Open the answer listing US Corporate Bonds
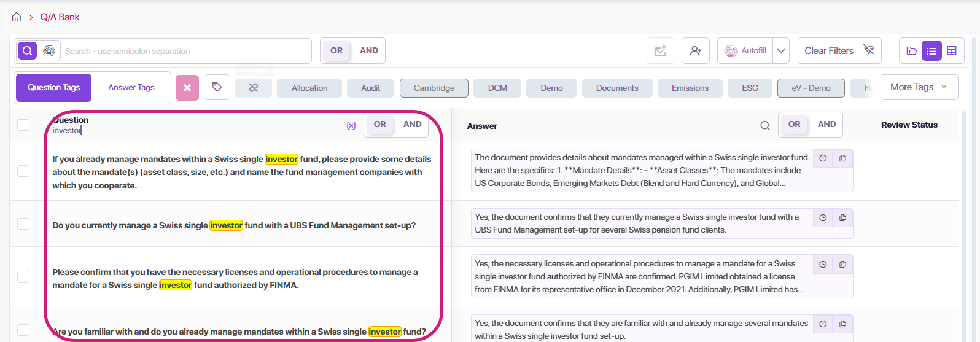This screenshot has height=342, width=980. 642,170
